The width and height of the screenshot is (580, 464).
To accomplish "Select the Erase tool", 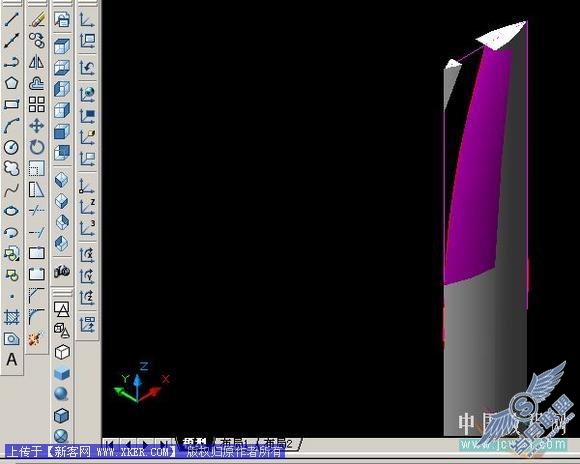I will [37, 19].
